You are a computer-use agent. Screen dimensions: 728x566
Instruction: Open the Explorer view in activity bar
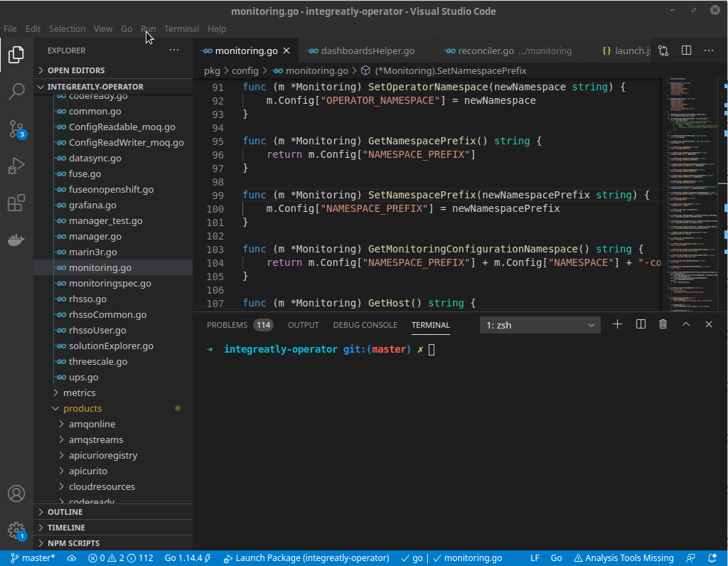(x=16, y=55)
